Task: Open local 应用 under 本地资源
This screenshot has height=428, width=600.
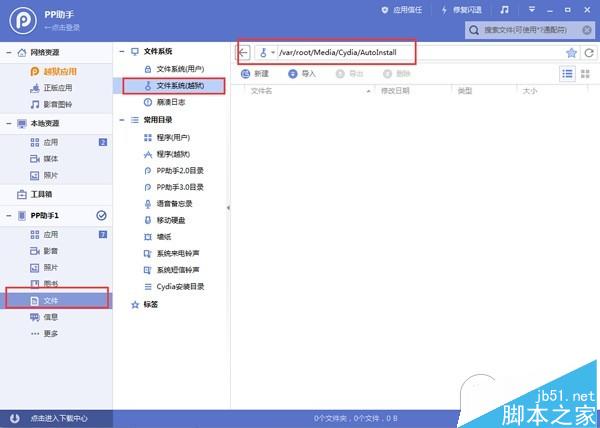Action: 44,142
